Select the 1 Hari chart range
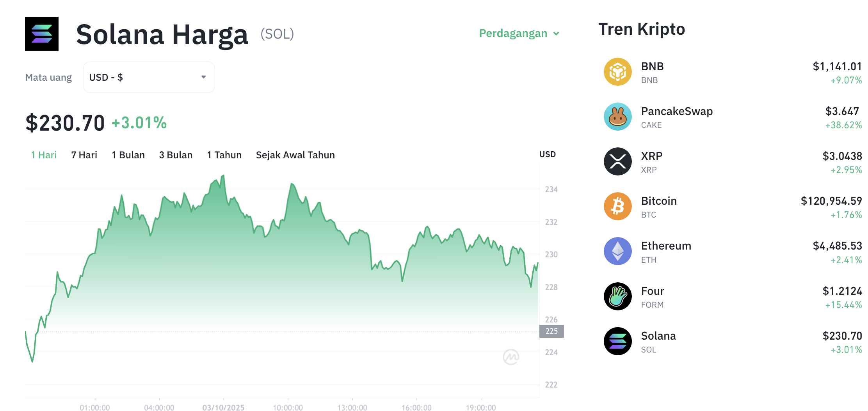The image size is (868, 411). [x=44, y=155]
